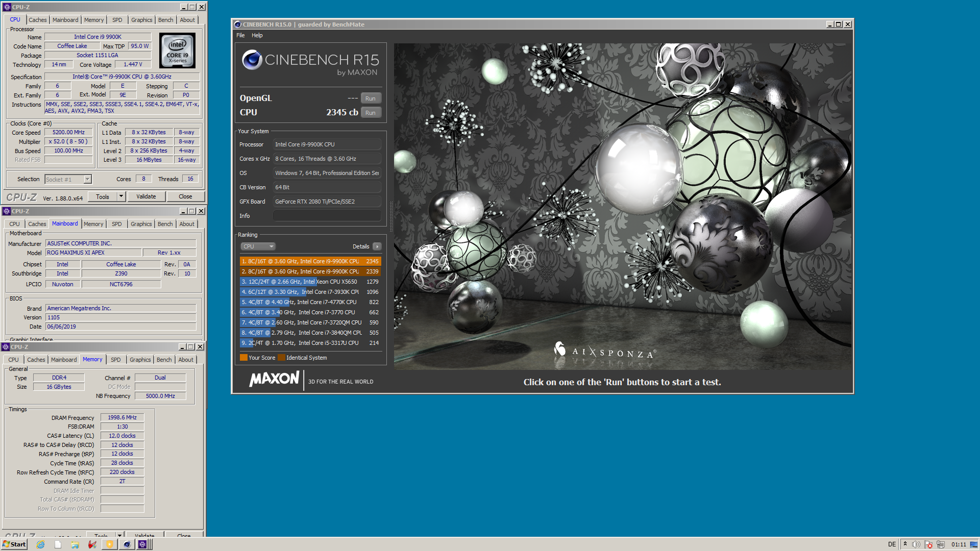Click the Close button in top CPU-Z window
The width and height of the screenshot is (980, 551).
point(185,196)
